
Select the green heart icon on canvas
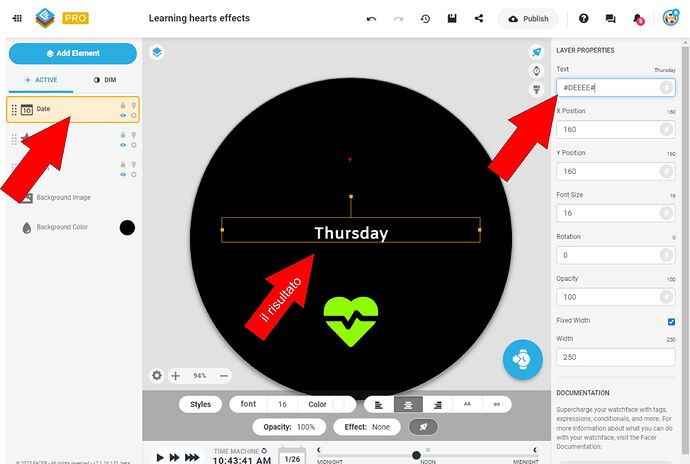(351, 321)
